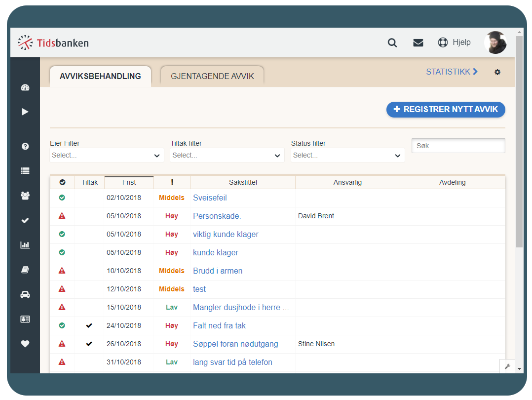Open the ID card sidebar icon
Viewport: 532px width, 400px height.
(25, 319)
